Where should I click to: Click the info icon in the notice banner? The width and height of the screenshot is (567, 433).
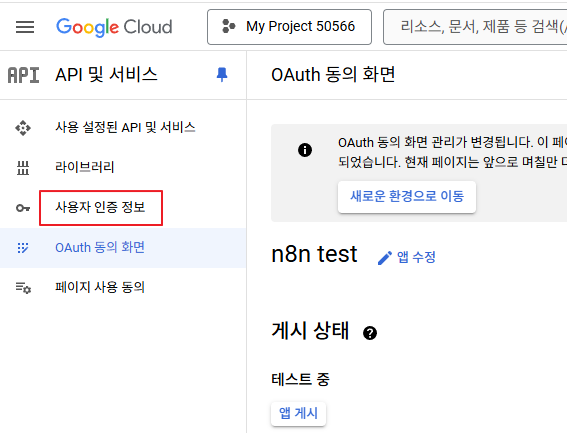(x=305, y=150)
